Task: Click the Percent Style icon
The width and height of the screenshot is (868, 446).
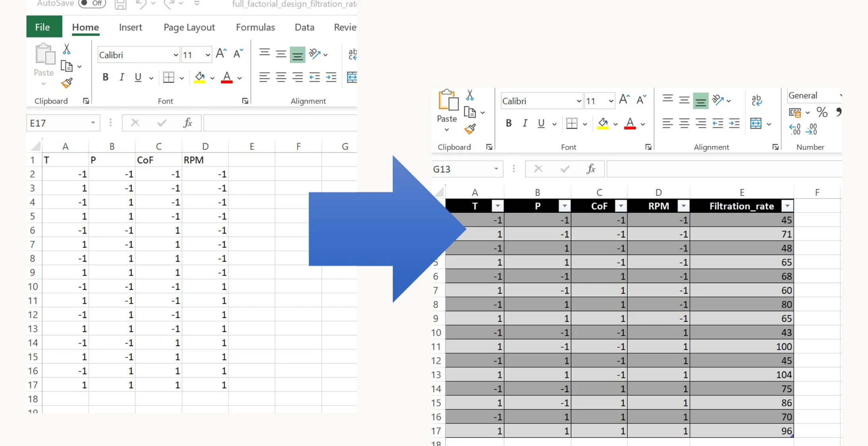Action: (x=822, y=113)
